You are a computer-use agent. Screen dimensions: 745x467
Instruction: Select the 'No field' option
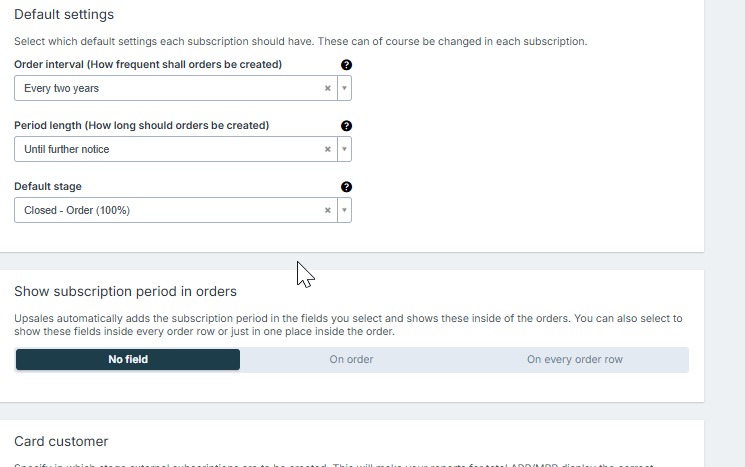click(128, 360)
